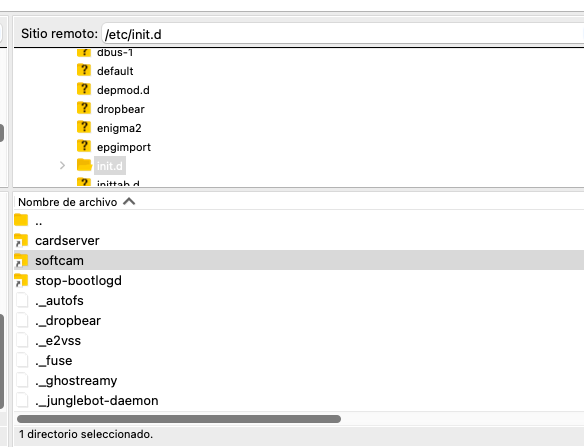584x447 pixels.
Task: Select the open init.d folder icon
Action: [x=85, y=165]
